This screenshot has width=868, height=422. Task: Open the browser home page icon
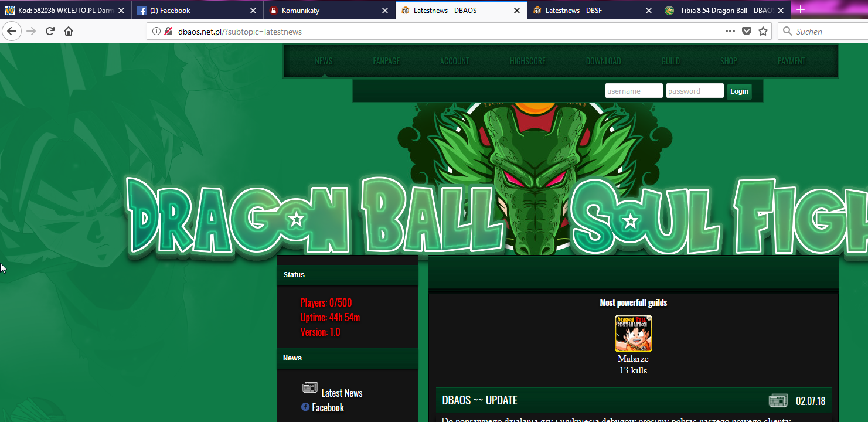pos(69,32)
